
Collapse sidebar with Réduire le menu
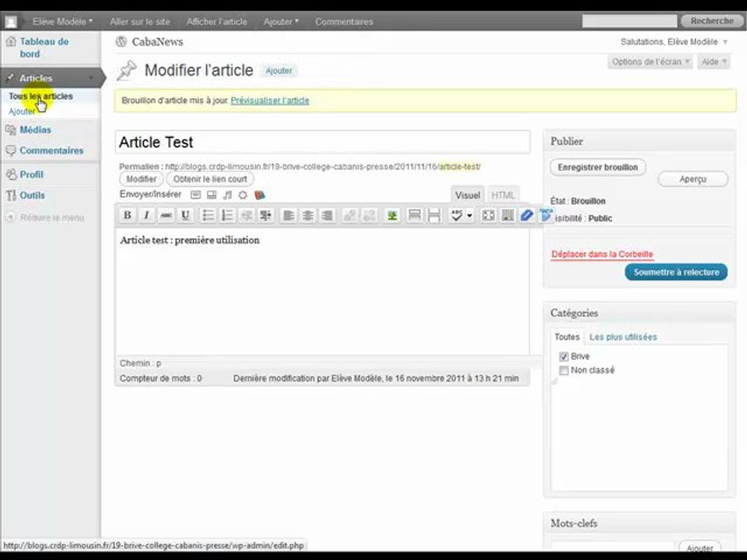click(45, 218)
